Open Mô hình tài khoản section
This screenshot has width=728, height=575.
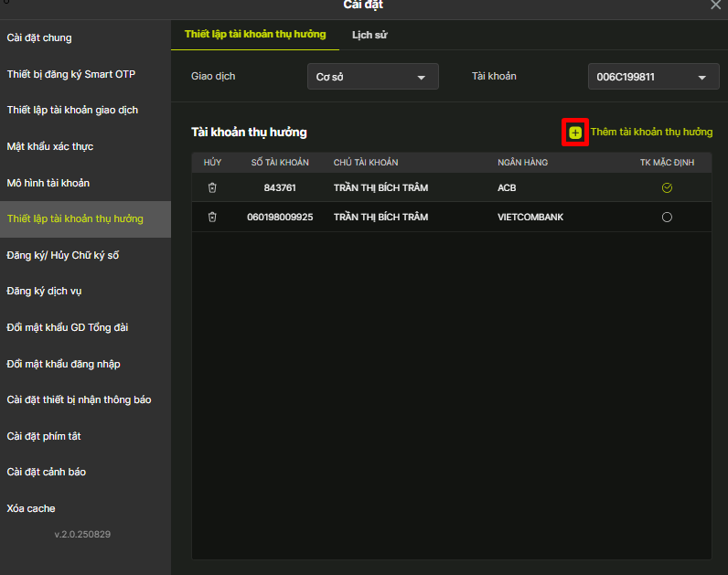pos(48,183)
